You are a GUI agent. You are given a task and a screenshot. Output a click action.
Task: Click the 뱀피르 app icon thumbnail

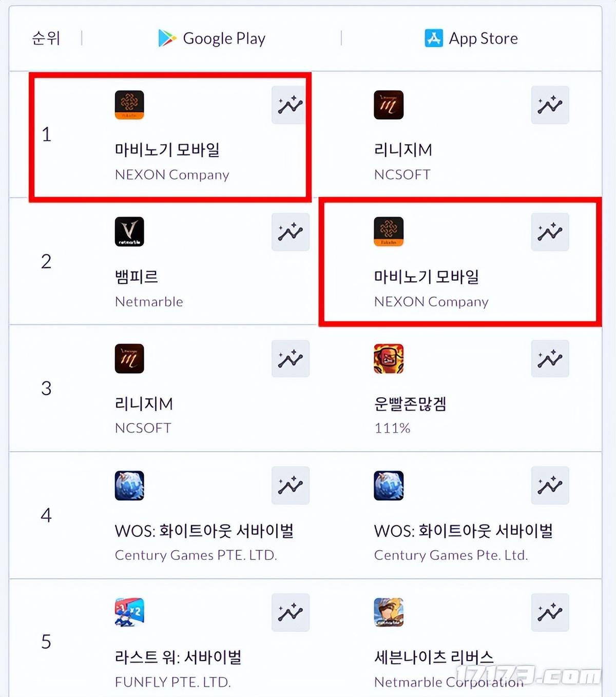(129, 231)
